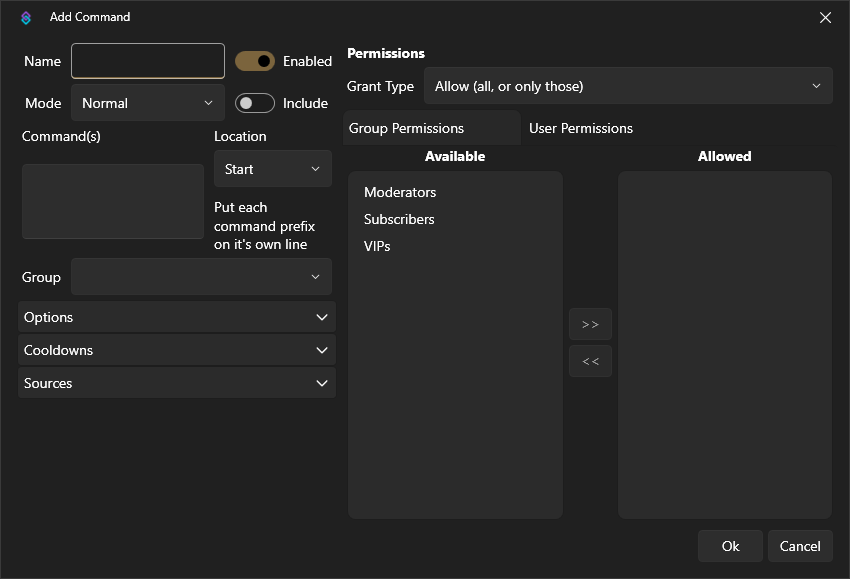Switch to the User Permissions tab
This screenshot has height=579, width=850.
tap(581, 128)
